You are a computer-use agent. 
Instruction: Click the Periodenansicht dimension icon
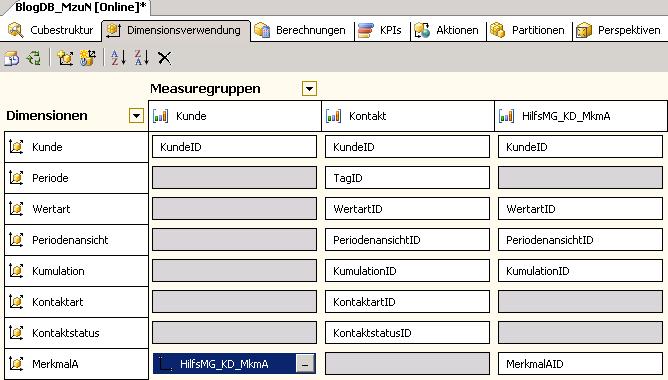16,240
